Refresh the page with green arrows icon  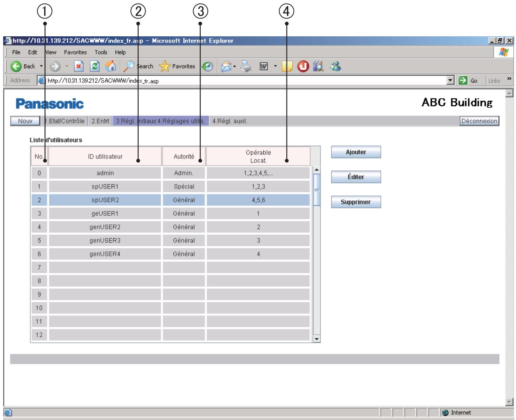click(95, 66)
